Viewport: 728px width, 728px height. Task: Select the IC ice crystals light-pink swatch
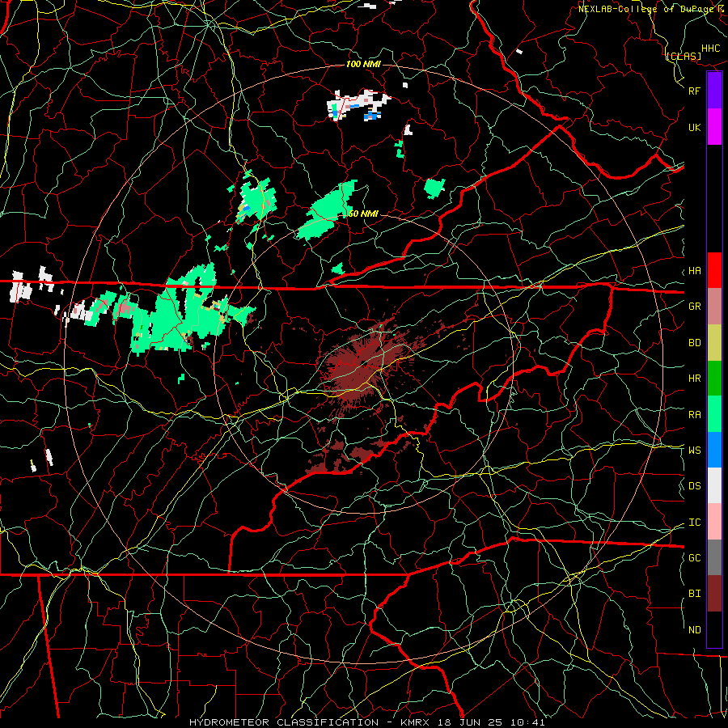[714, 522]
